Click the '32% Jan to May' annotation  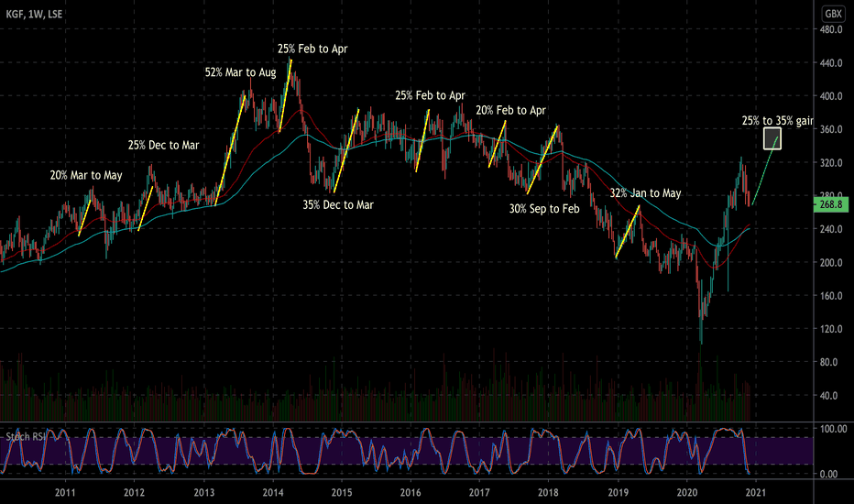pos(645,193)
